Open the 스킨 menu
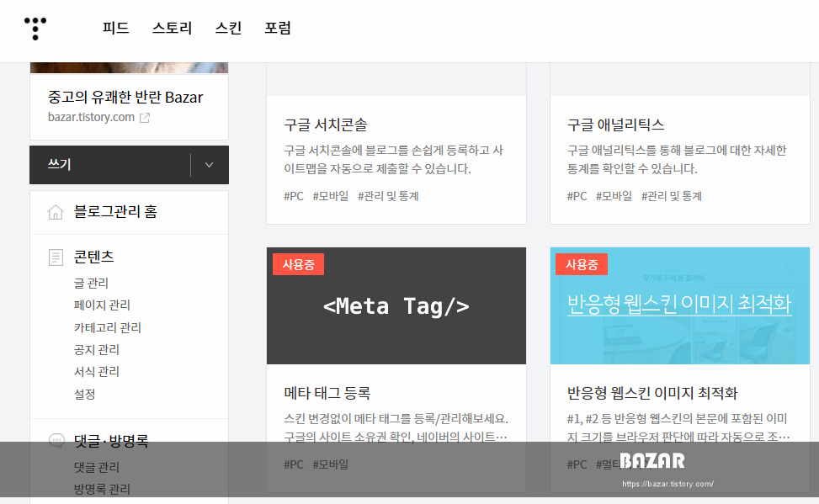The width and height of the screenshot is (819, 504). click(x=228, y=28)
